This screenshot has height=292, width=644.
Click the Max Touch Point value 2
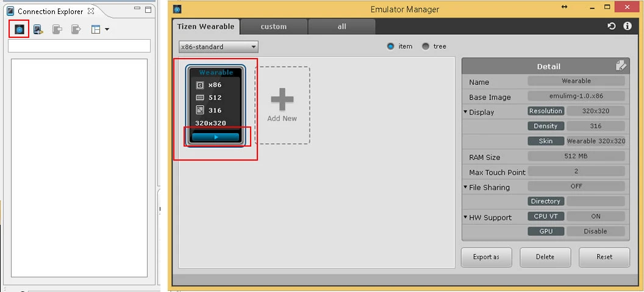pos(576,171)
